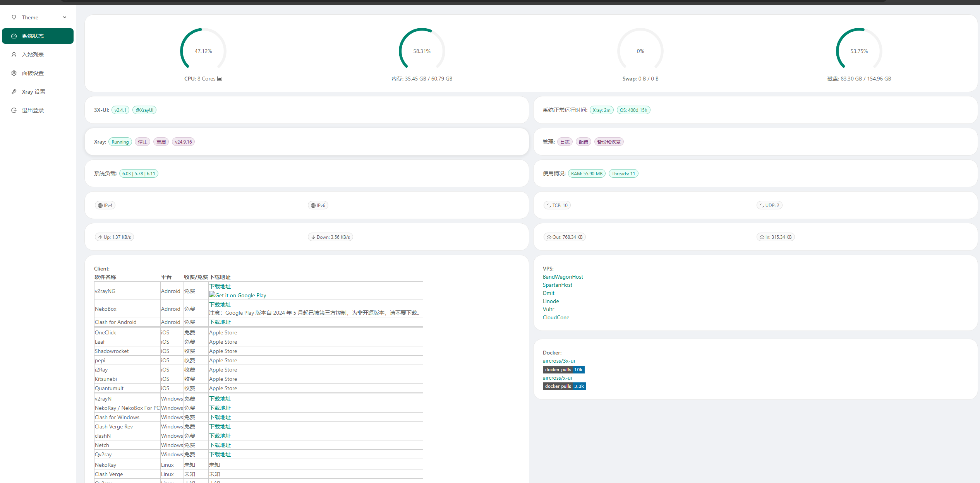This screenshot has height=483, width=980.
Task: Open the 日志 logs tag
Action: pos(565,142)
